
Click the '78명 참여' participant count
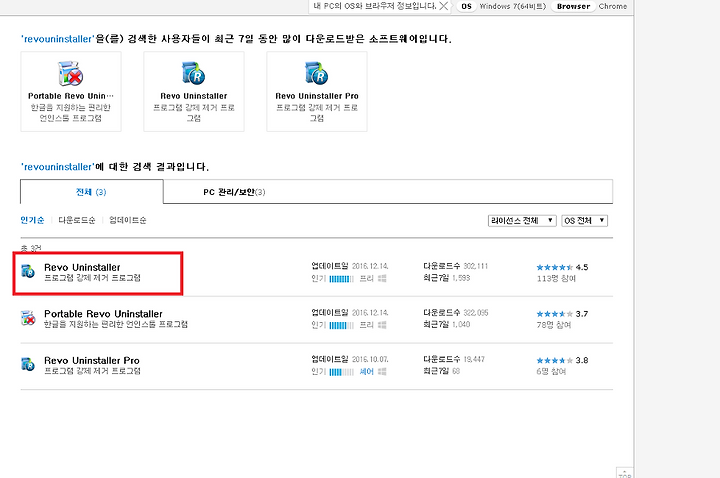click(554, 325)
